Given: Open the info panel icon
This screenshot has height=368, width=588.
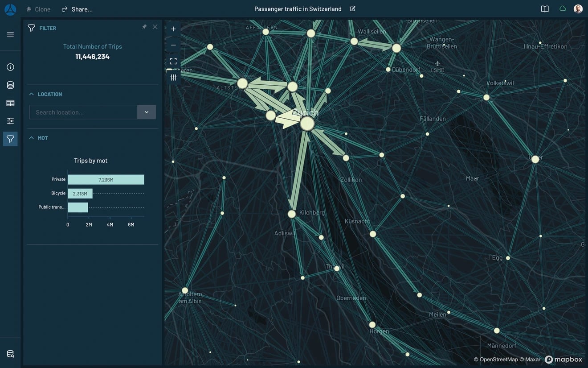Looking at the screenshot, I should pos(10,67).
